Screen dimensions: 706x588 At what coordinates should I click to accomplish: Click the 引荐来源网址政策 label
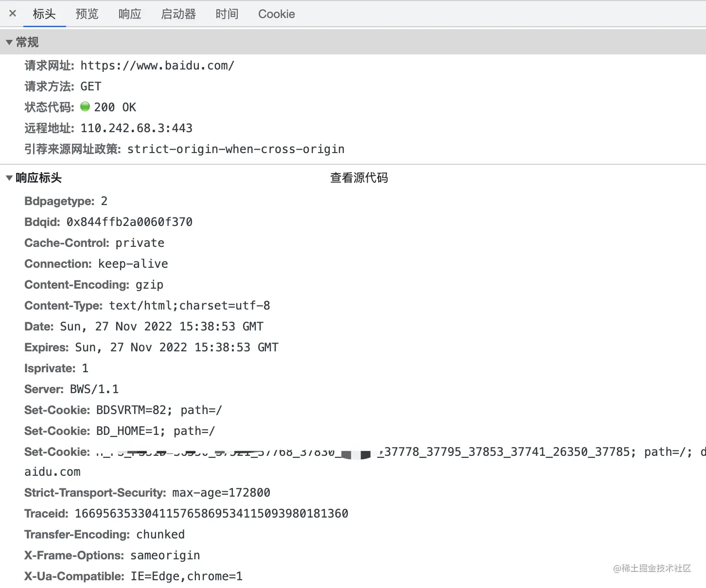(73, 149)
